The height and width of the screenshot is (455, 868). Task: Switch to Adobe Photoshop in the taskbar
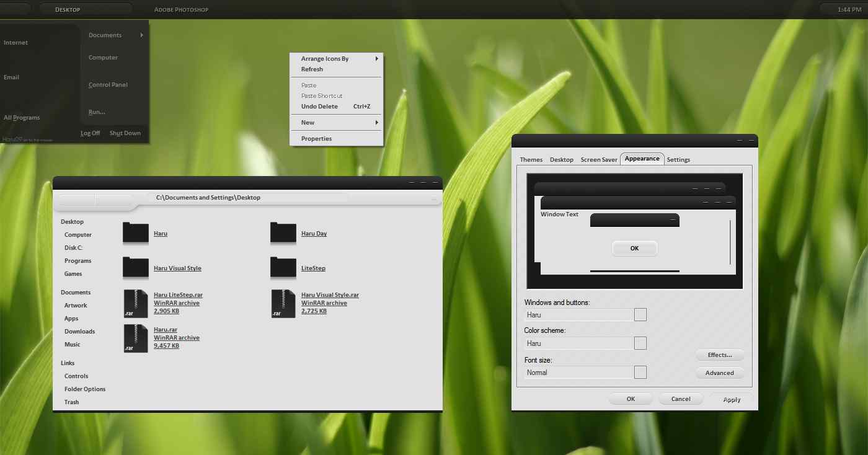(181, 10)
